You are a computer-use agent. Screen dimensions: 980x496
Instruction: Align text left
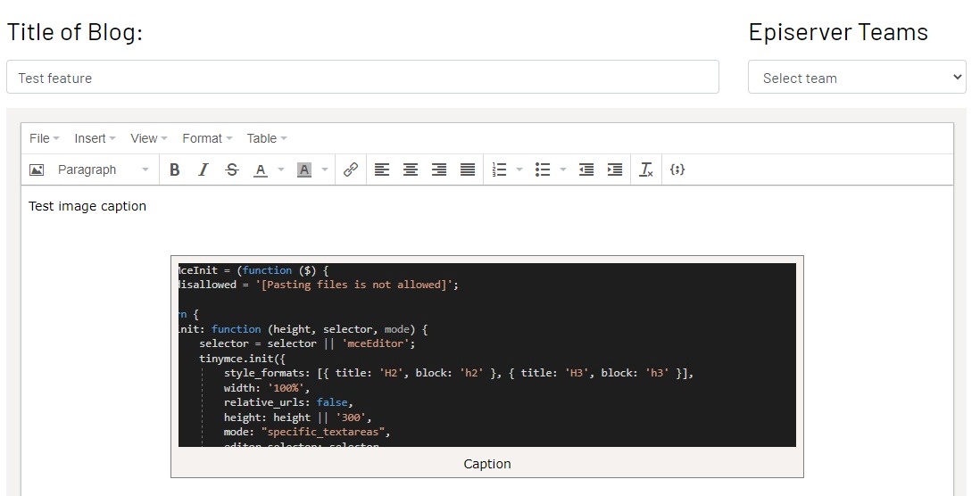[382, 169]
